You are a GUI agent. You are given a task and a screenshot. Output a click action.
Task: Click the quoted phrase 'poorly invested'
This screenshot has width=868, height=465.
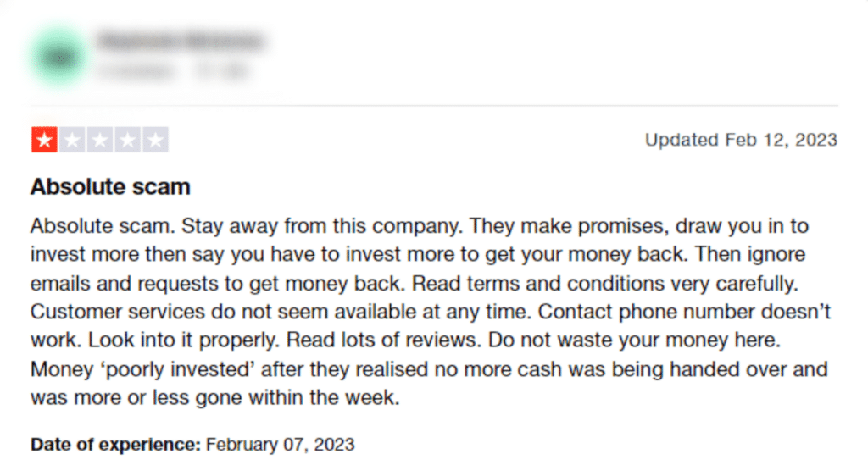click(x=178, y=369)
